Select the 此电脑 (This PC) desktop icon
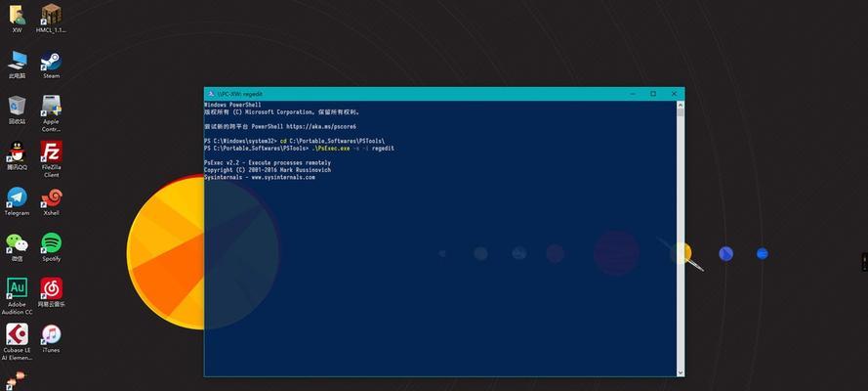Screen dimensions: 868x391 click(18, 64)
